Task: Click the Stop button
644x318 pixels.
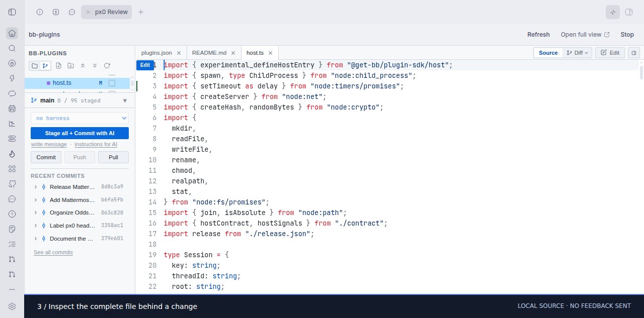Action: 627,35
